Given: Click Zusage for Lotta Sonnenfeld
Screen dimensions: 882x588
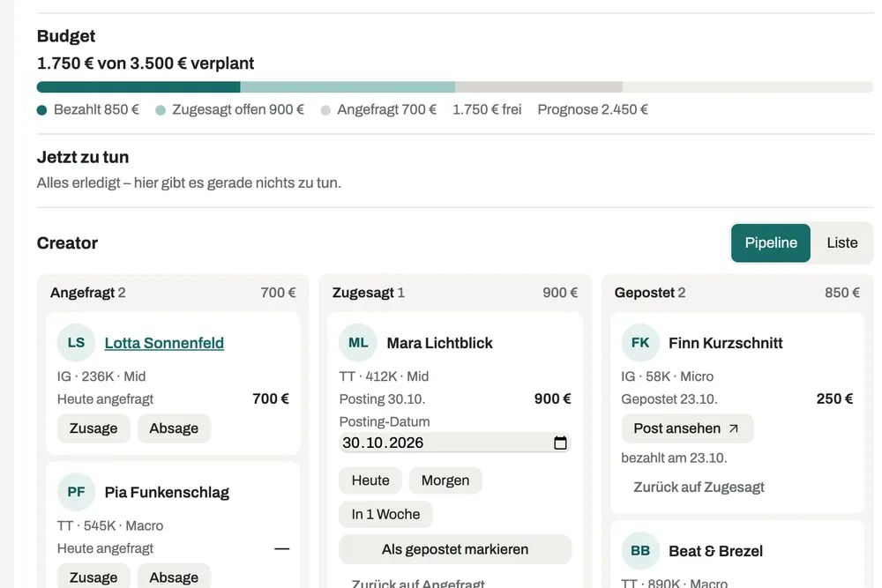Looking at the screenshot, I should [x=93, y=428].
